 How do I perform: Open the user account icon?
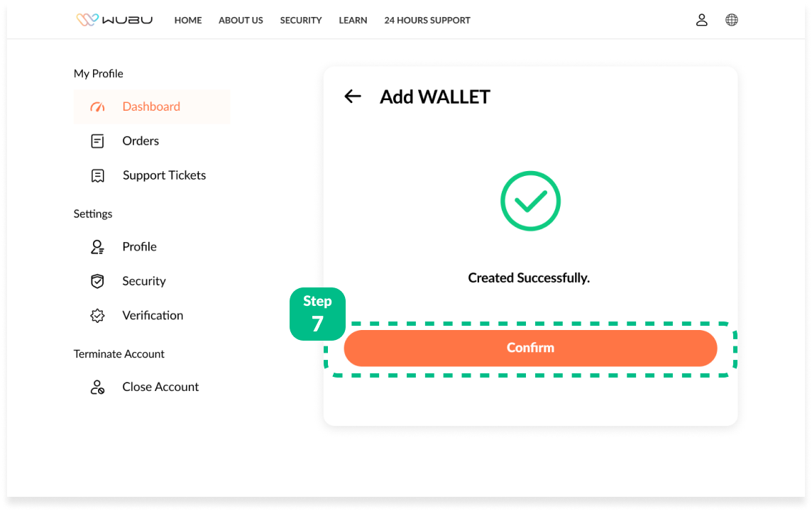701,20
